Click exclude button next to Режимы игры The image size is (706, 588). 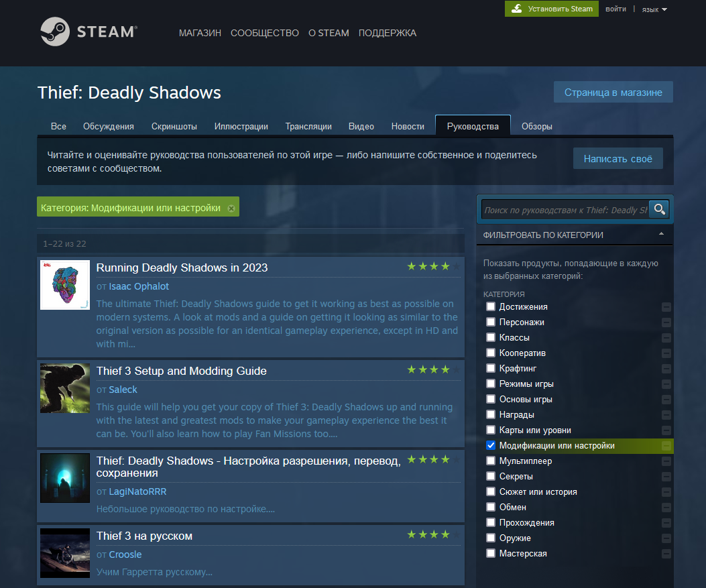[666, 384]
